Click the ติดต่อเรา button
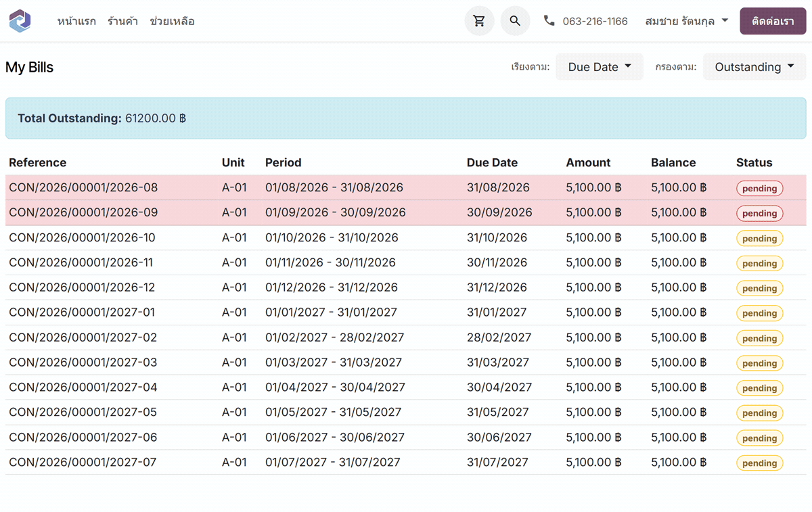The image size is (812, 512). (x=773, y=21)
